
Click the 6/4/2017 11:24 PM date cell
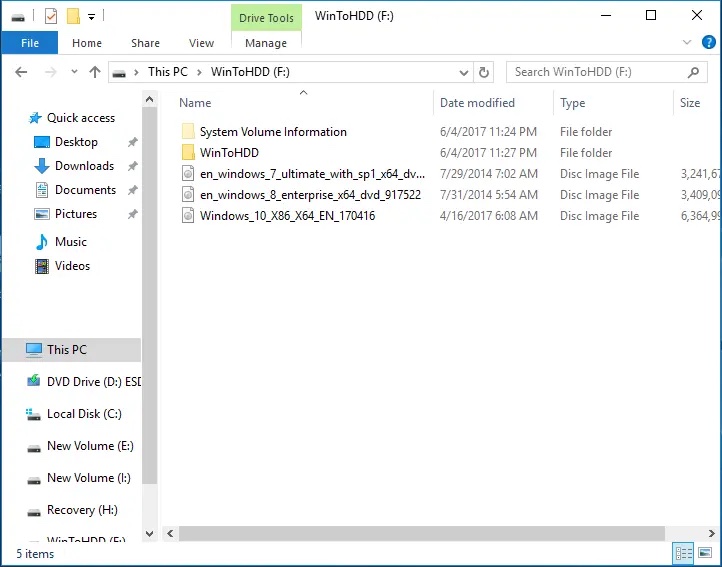click(488, 132)
